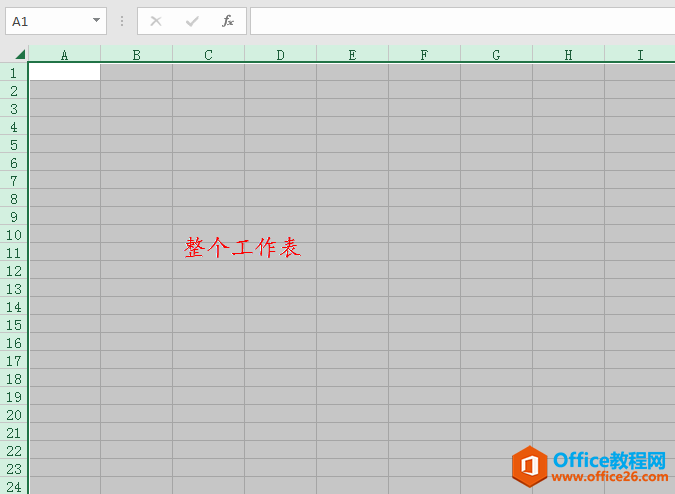Select column H header

click(568, 55)
